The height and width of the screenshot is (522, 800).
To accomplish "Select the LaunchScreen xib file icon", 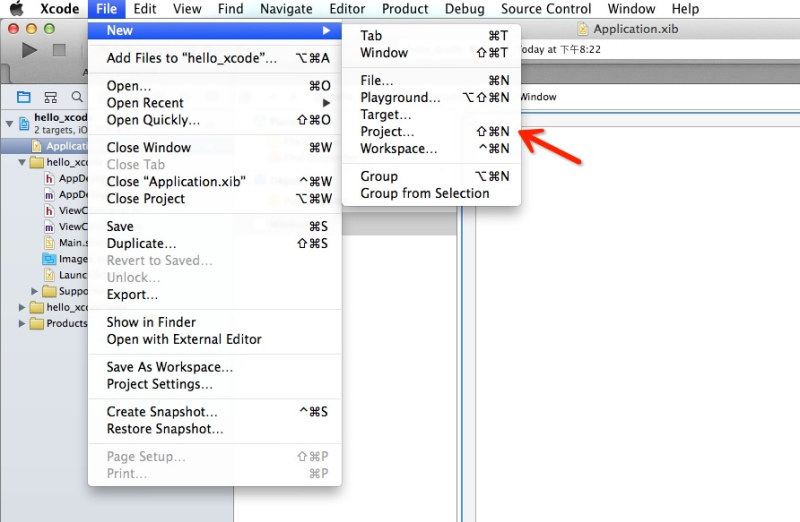I will coord(49,275).
